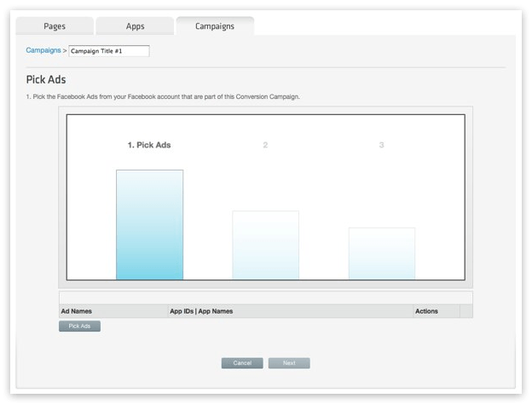This screenshot has width=532, height=404.
Task: Click the step number 3 label
Action: click(381, 145)
